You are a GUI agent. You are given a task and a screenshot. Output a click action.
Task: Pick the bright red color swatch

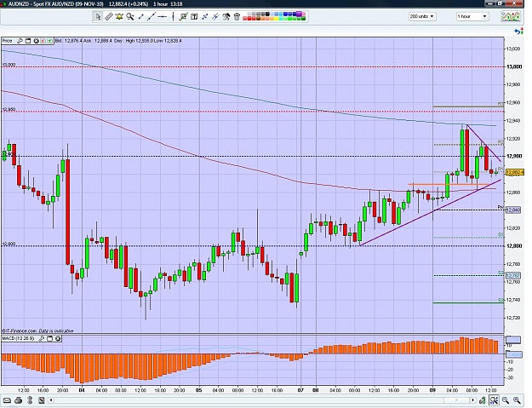point(249,19)
